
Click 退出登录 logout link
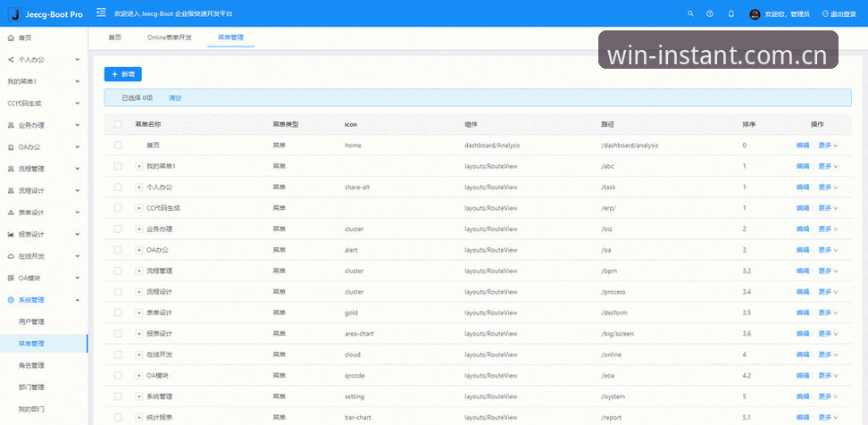point(841,14)
